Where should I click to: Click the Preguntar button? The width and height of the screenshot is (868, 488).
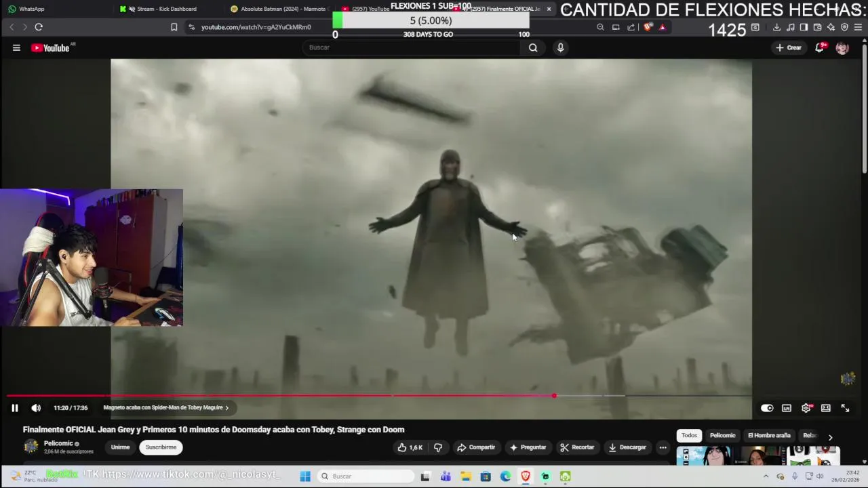coord(528,447)
